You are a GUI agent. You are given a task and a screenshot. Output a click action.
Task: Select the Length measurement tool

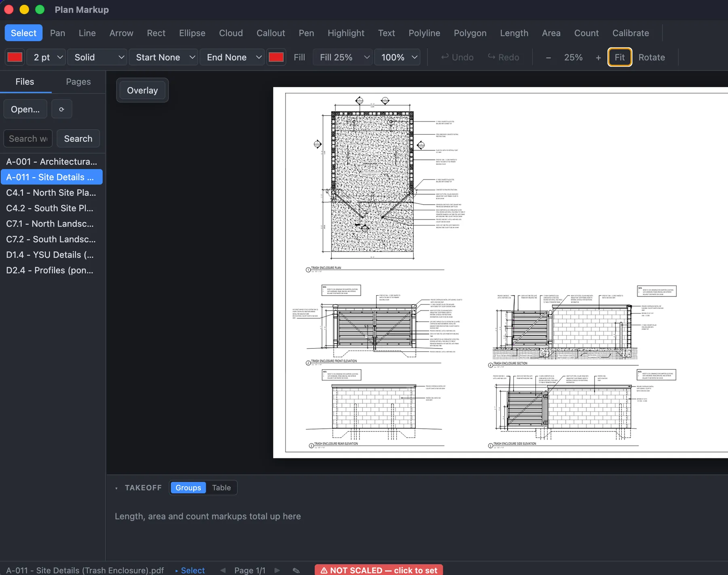click(514, 33)
